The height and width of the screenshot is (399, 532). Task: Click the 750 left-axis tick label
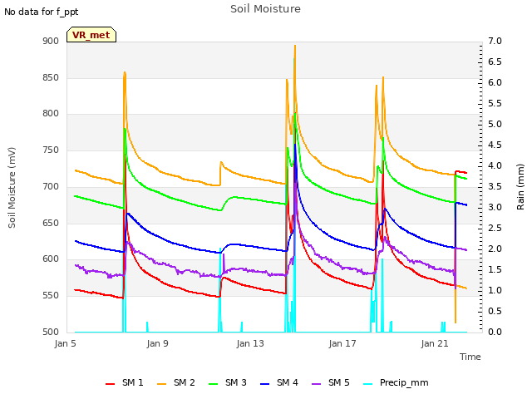tap(51, 150)
